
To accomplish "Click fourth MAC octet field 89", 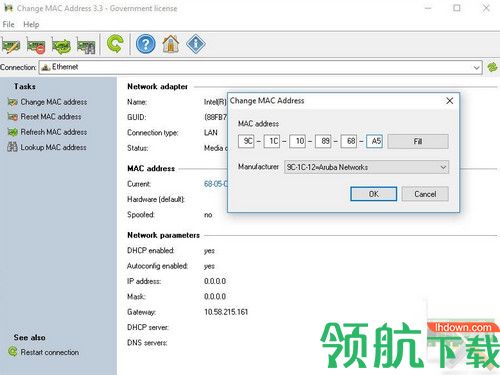I will [x=323, y=141].
